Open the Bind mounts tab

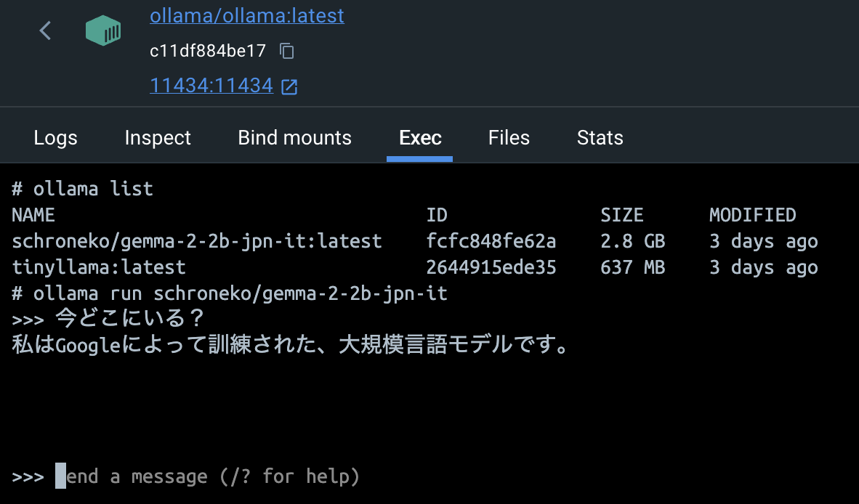tap(294, 138)
